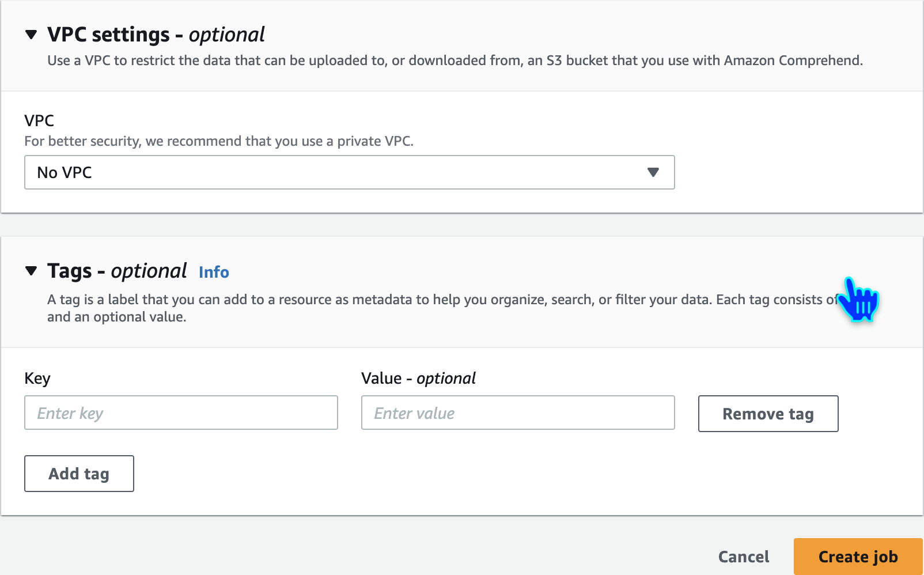This screenshot has height=575, width=924.
Task: Click the orange Create job button
Action: pyautogui.click(x=858, y=557)
